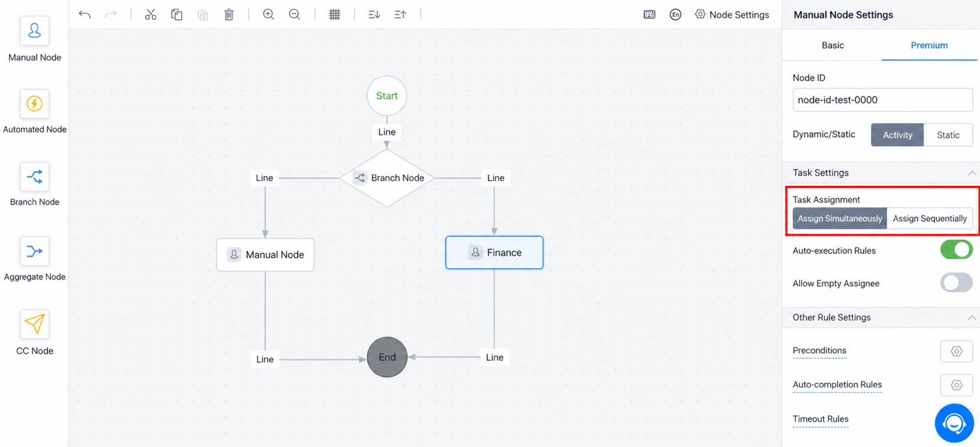Collapse the Task Settings section

(971, 173)
